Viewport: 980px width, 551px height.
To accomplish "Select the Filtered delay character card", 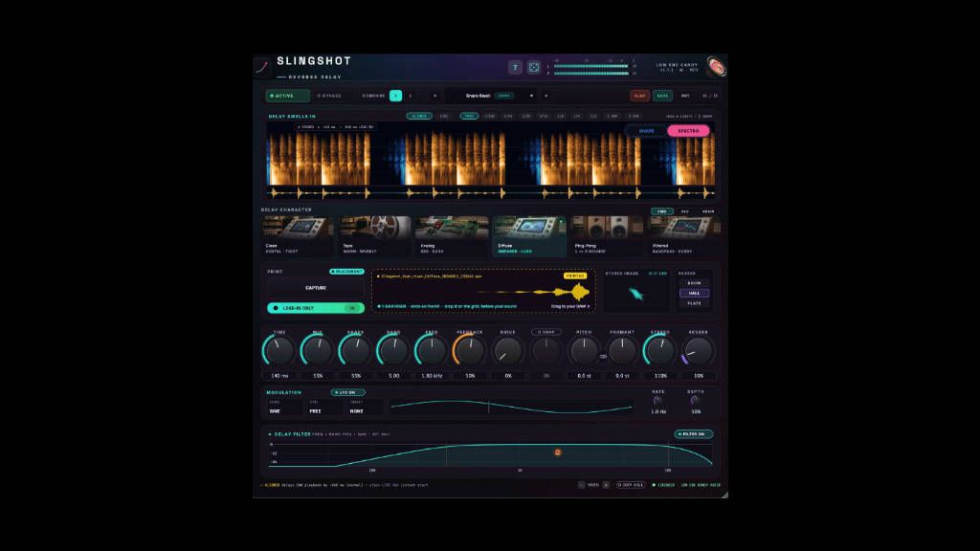I will click(x=684, y=236).
